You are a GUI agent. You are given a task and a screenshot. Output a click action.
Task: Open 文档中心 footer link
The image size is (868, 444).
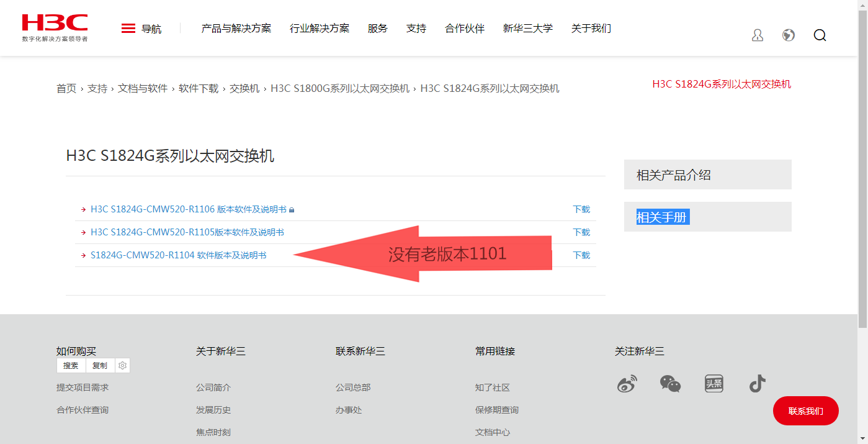coord(493,432)
